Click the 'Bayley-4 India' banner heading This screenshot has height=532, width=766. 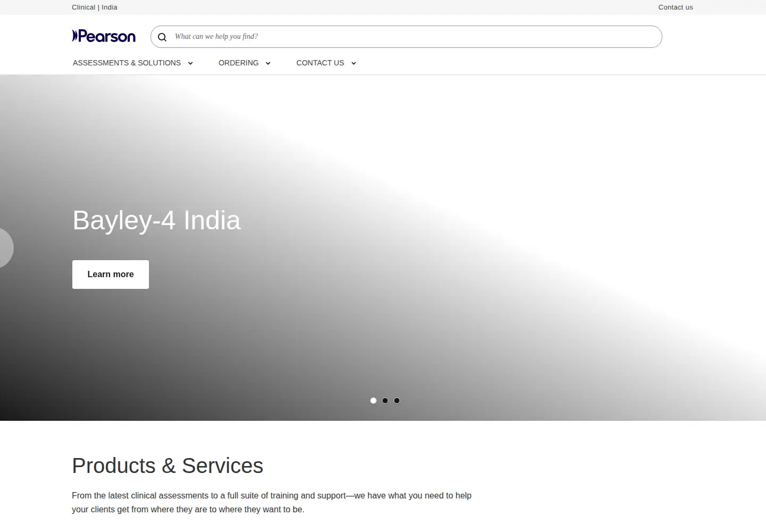click(156, 220)
